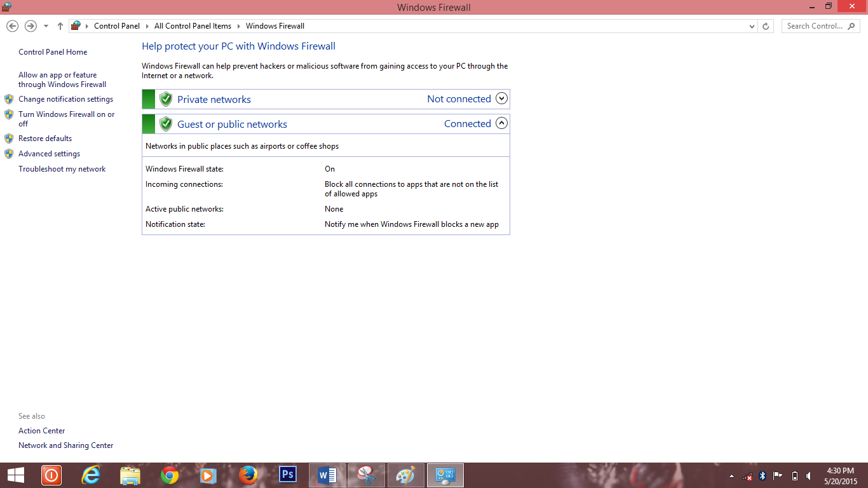Click the Forward navigation arrow
The image size is (868, 488).
[x=31, y=26]
